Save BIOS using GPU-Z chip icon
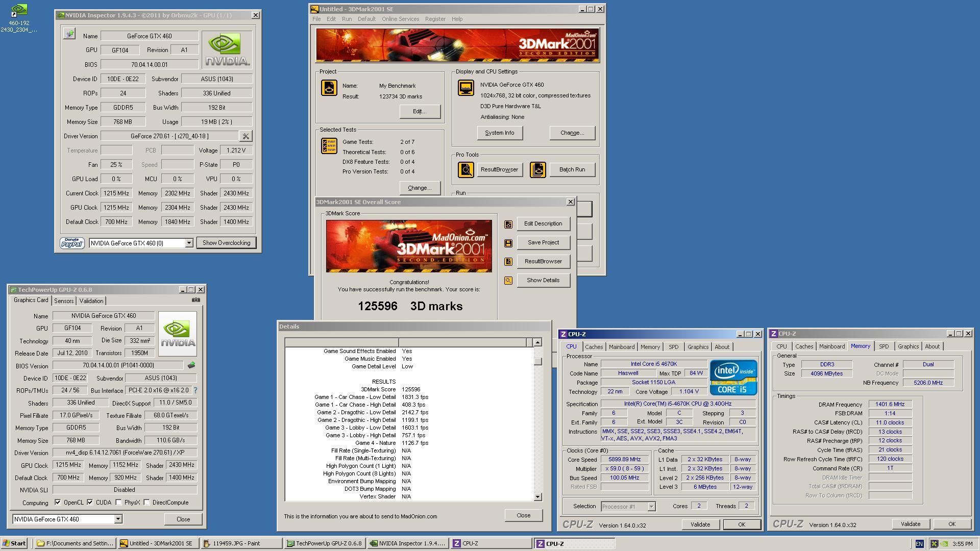This screenshot has height=551, width=980. tap(191, 365)
